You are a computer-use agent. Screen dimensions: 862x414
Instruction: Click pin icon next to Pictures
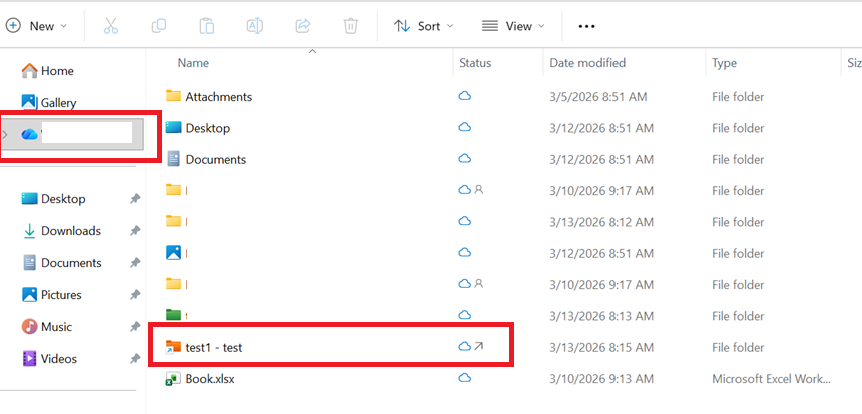[135, 295]
